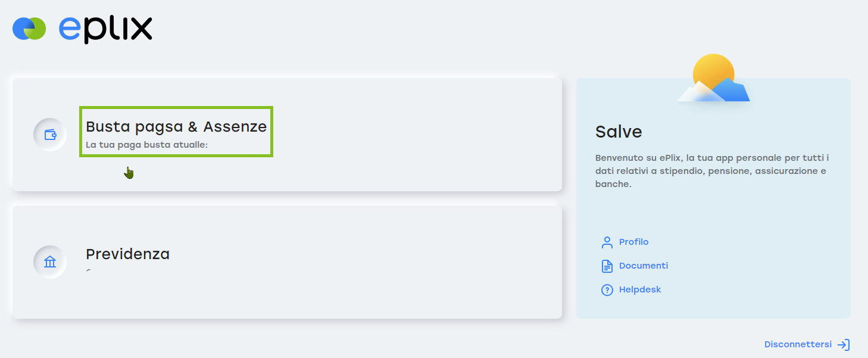Open the Previdenza heading
The width and height of the screenshot is (868, 358).
point(127,254)
